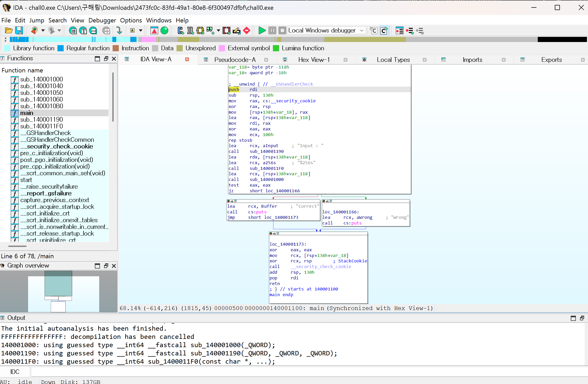The image size is (588, 384).
Task: Click the call sub_140001000 instruction
Action: (256, 180)
